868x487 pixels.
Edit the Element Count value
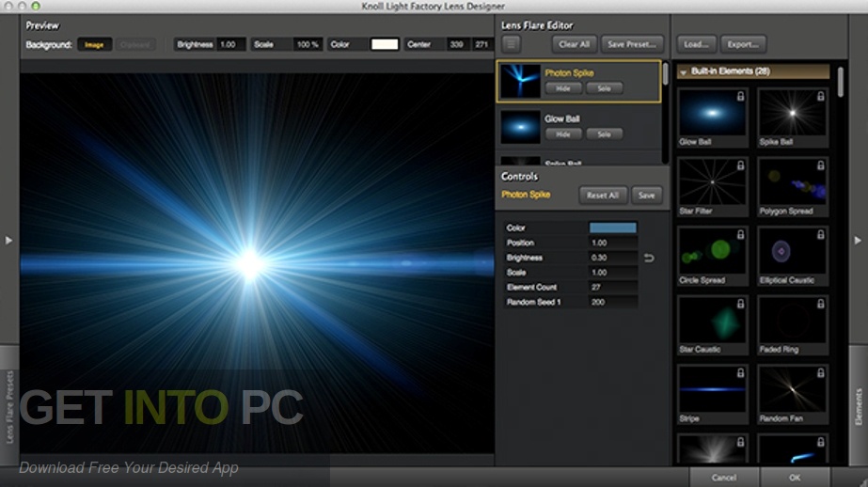click(x=612, y=288)
